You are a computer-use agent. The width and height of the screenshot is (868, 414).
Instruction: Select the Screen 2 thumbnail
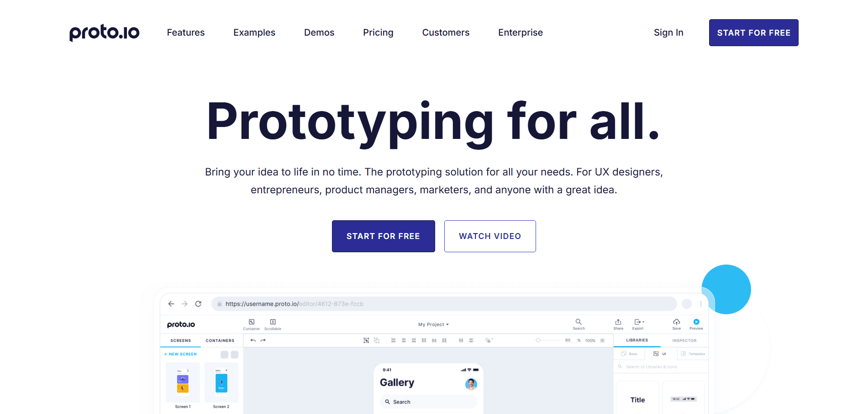pyautogui.click(x=221, y=382)
